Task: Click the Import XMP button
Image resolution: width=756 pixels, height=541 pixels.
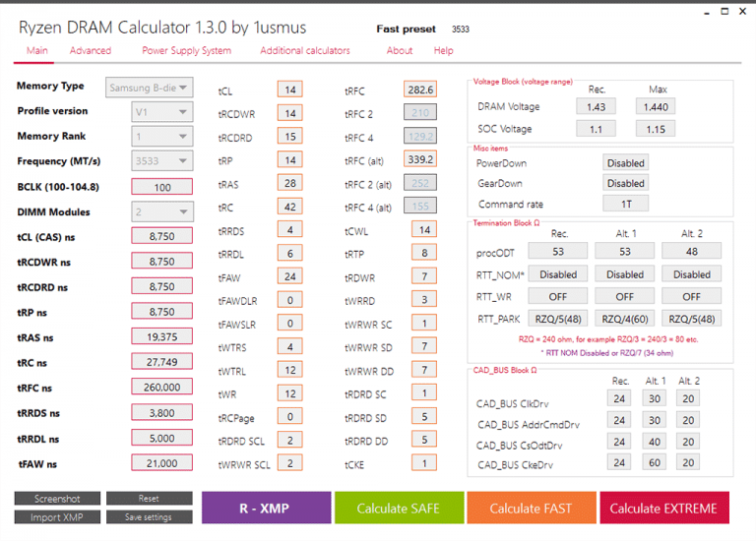Action: click(57, 517)
